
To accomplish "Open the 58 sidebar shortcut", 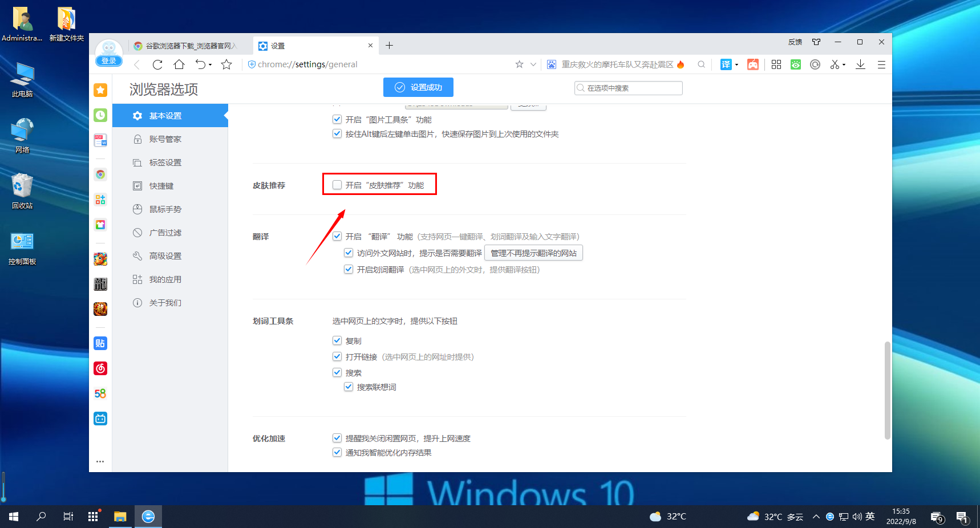I will coord(100,393).
